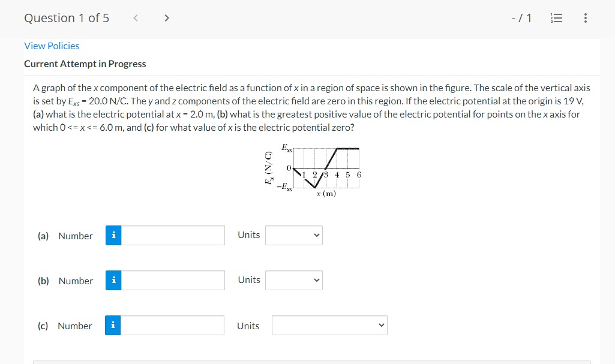Expand the Units dropdown for part (b)
The width and height of the screenshot is (615, 364).
(294, 280)
